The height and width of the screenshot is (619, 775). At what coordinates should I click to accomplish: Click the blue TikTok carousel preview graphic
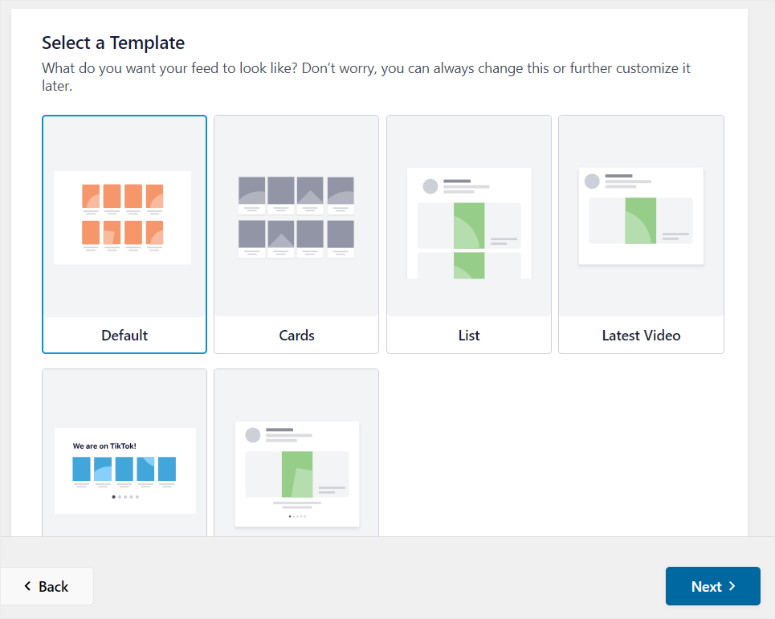pyautogui.click(x=125, y=471)
